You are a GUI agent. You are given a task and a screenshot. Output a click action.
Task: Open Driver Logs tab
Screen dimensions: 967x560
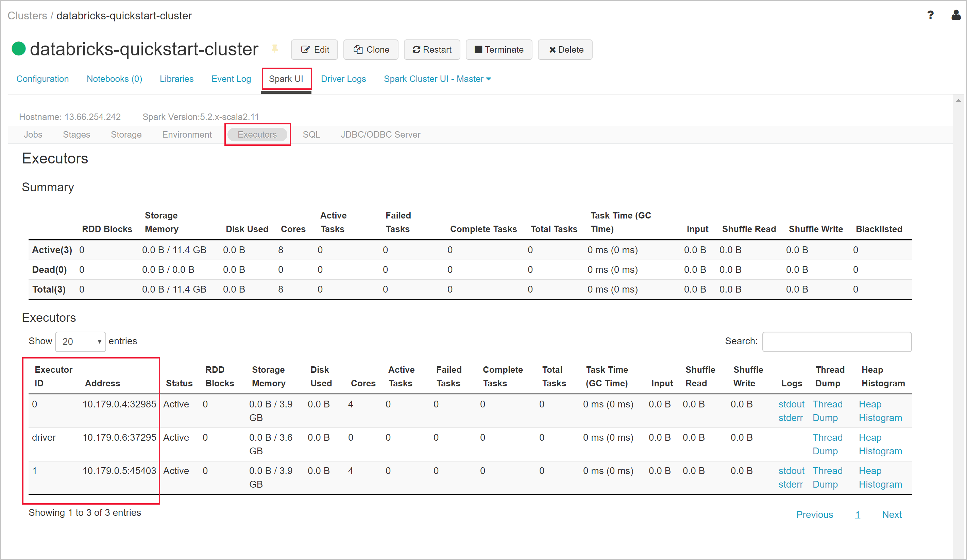pos(344,78)
